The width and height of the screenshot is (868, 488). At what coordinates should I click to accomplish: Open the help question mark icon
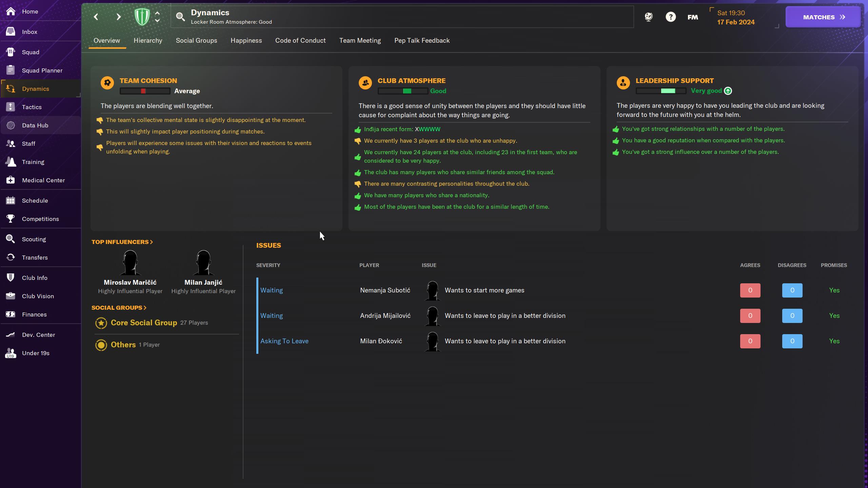point(670,17)
